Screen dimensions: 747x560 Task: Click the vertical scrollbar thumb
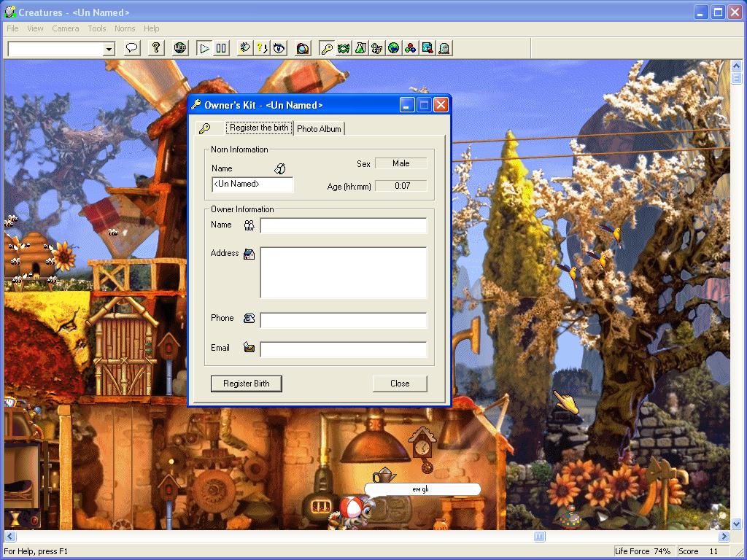[x=736, y=77]
